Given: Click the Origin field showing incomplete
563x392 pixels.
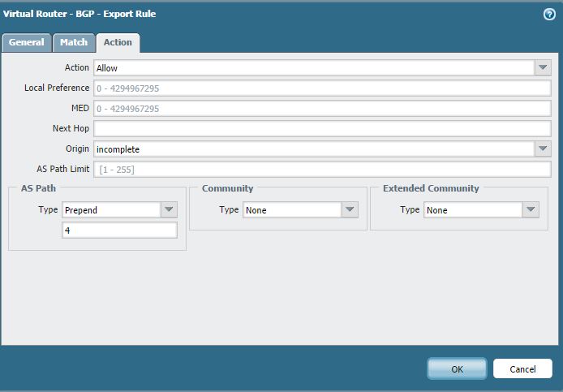Looking at the screenshot, I should click(314, 149).
